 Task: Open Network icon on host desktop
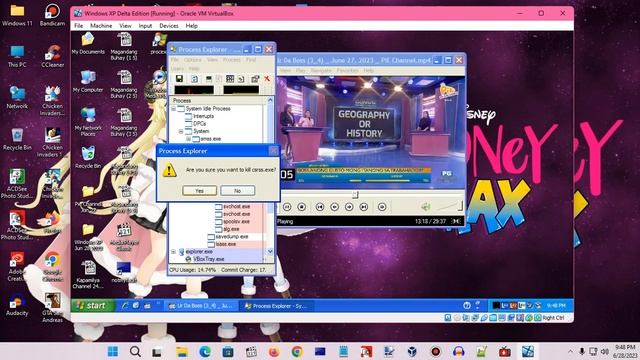(17, 98)
